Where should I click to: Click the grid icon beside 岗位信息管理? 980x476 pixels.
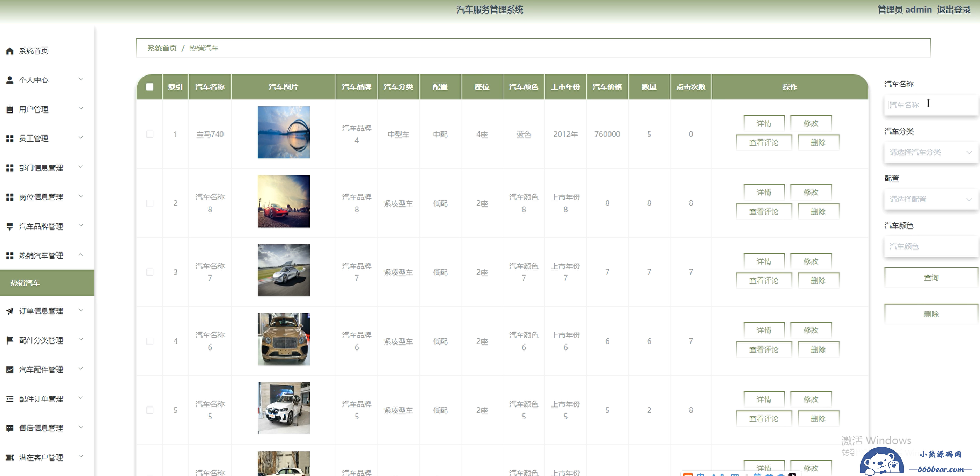(x=10, y=197)
